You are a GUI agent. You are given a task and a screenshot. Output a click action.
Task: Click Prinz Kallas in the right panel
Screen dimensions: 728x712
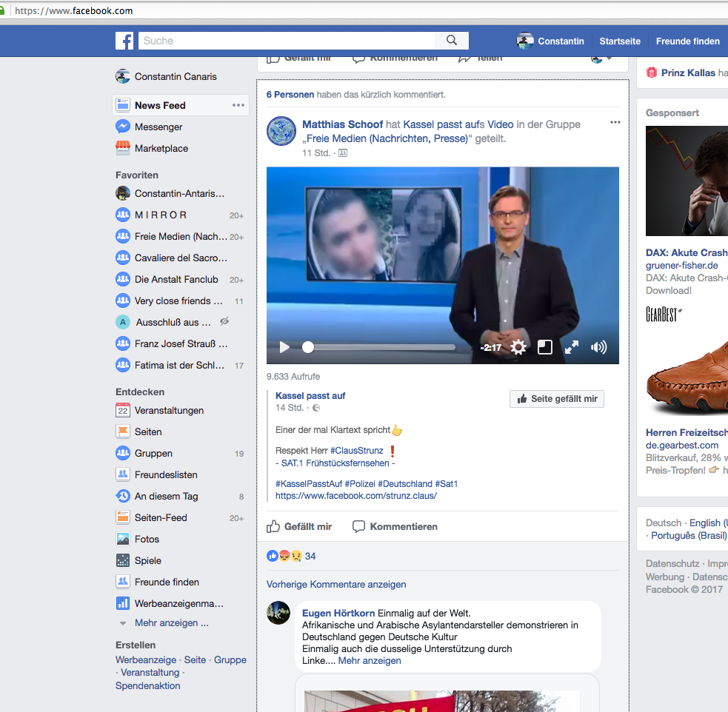point(688,73)
